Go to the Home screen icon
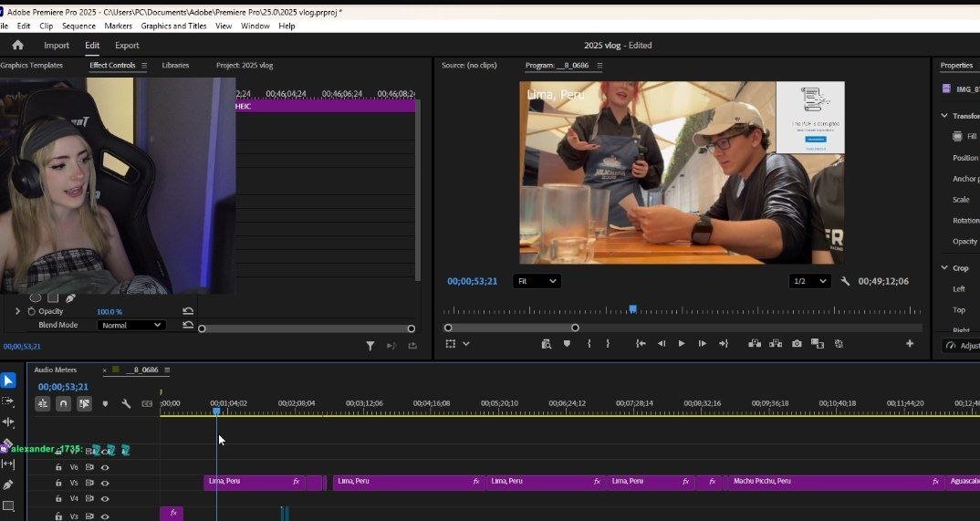 pos(17,45)
